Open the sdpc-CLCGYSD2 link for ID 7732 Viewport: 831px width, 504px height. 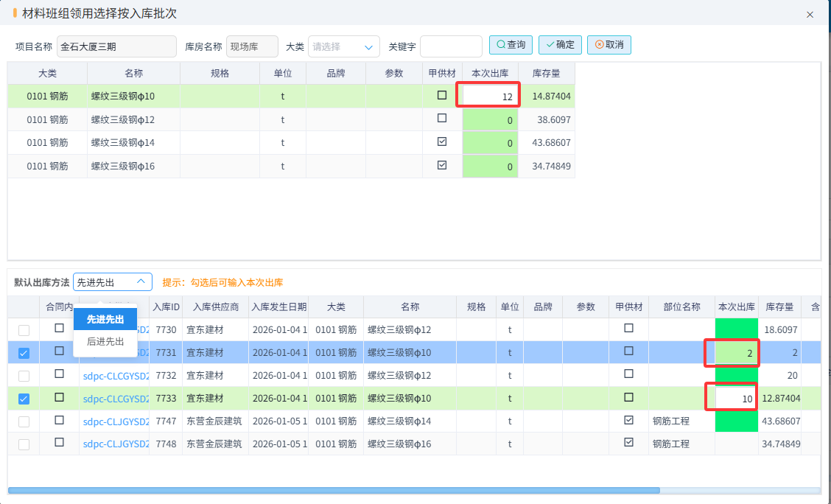(116, 376)
